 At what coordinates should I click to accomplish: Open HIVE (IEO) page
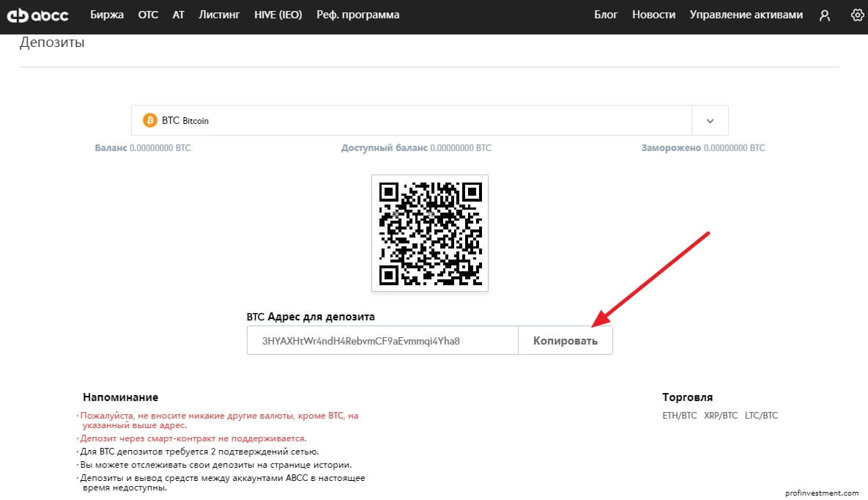[x=278, y=15]
